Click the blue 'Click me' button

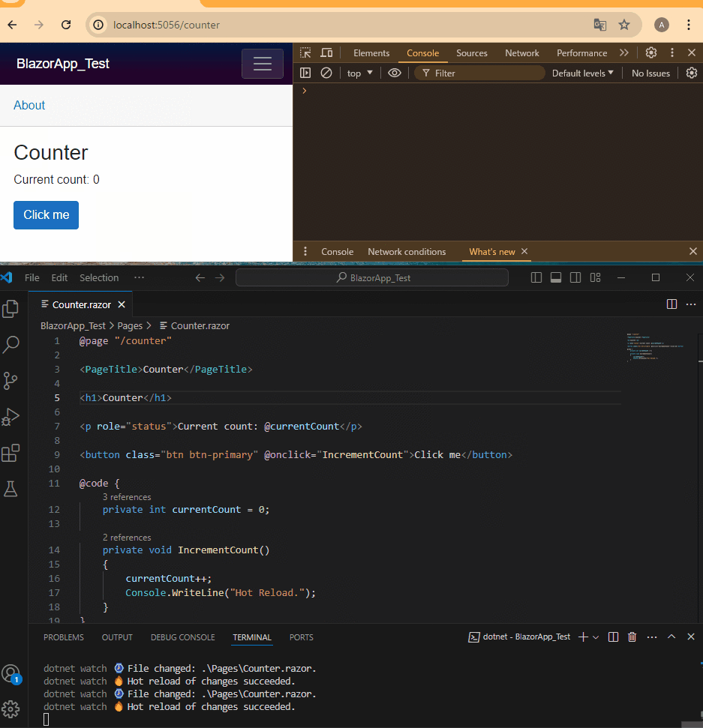click(x=46, y=215)
